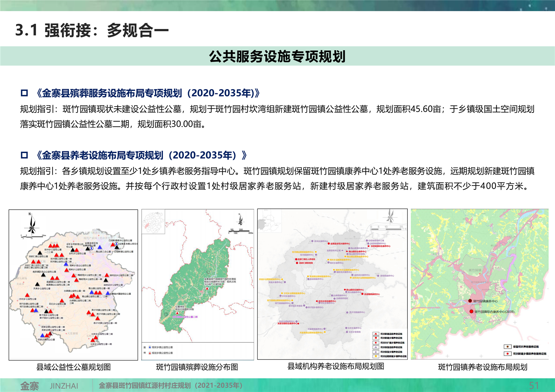The width and height of the screenshot is (555, 392).
Task: Click 金寨 JINZHAI logo in footer
Action: point(49,386)
